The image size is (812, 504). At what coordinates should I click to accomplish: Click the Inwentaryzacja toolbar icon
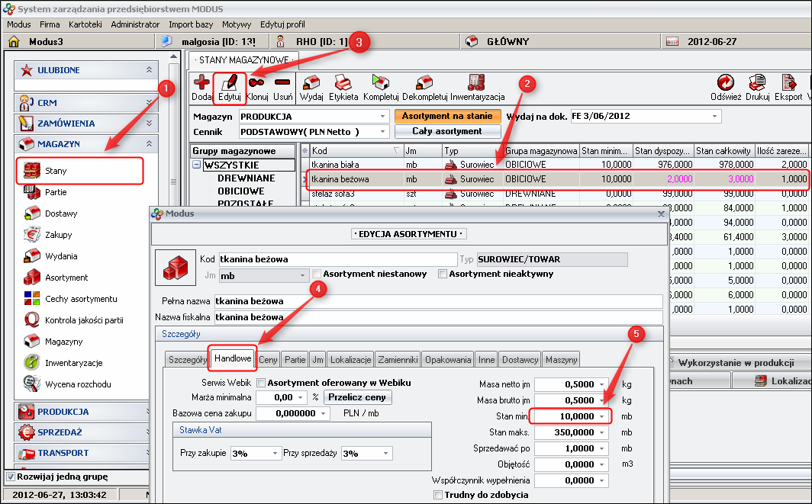[477, 82]
